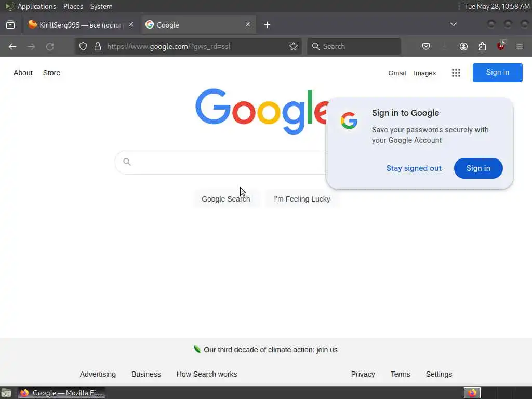The height and width of the screenshot is (399, 532).
Task: Choose Stay signed out in popup
Action: coord(414,168)
